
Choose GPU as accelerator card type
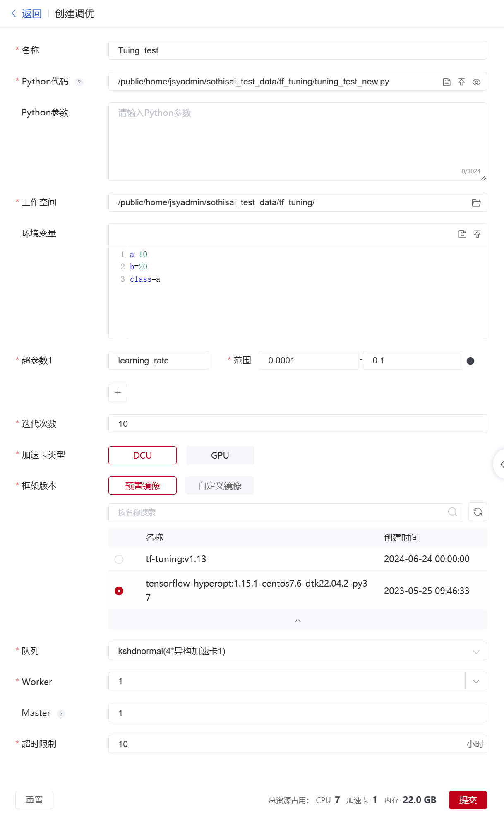pyautogui.click(x=220, y=455)
